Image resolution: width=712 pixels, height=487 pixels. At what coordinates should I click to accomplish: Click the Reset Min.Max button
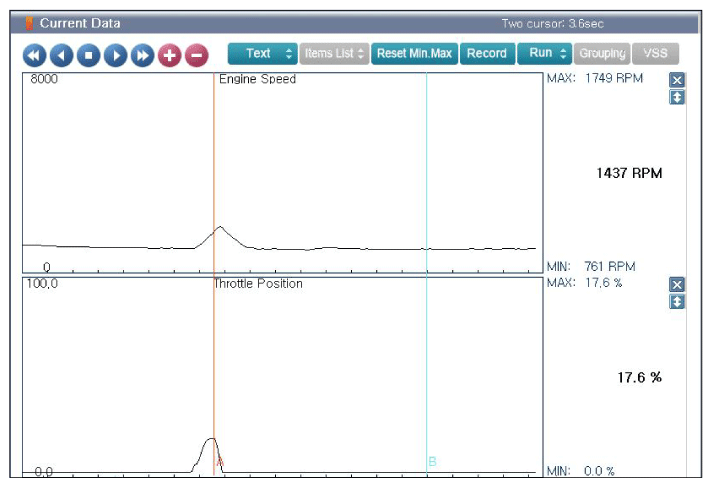click(x=414, y=54)
